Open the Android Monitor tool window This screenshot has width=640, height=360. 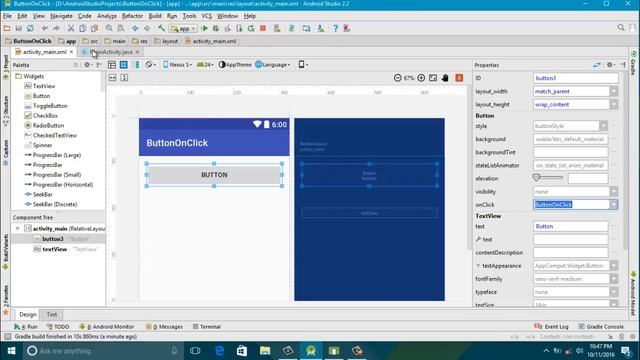(107, 327)
